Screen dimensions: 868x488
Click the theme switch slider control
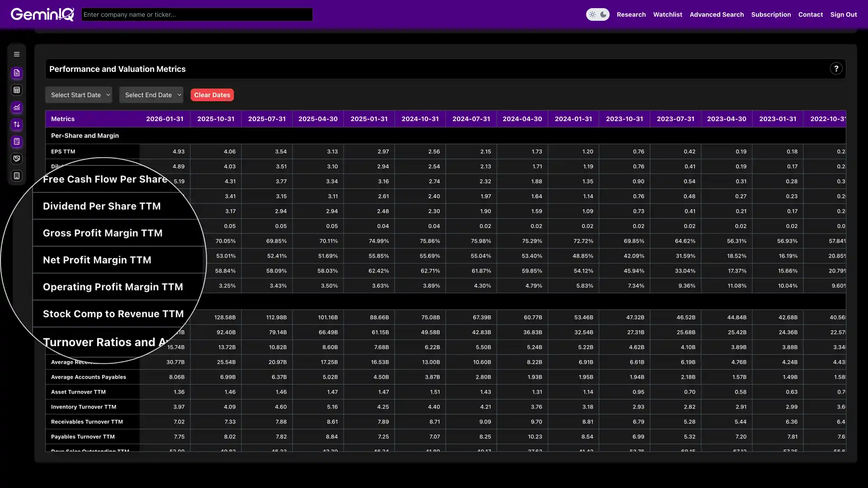[598, 14]
